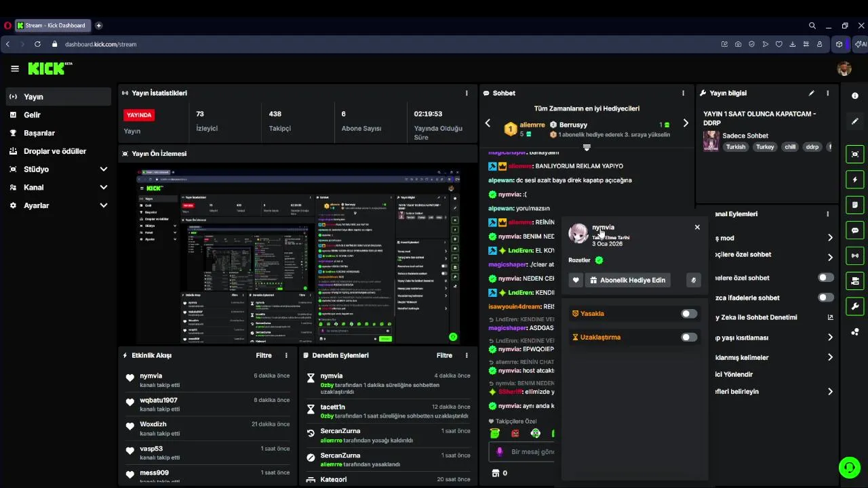Open the 'kelimeler' chevron row in Kanal Eylemleri
This screenshot has width=868, height=488.
(830, 357)
